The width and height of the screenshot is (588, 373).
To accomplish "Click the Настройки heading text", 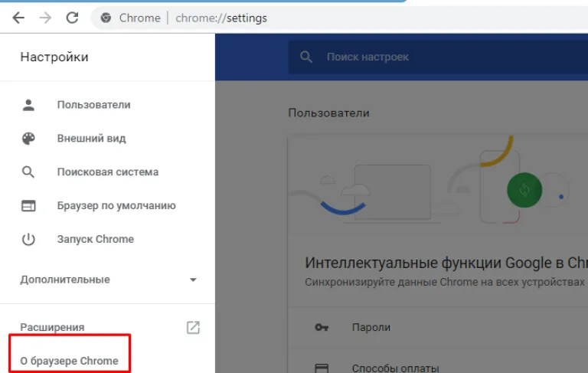I will 54,57.
